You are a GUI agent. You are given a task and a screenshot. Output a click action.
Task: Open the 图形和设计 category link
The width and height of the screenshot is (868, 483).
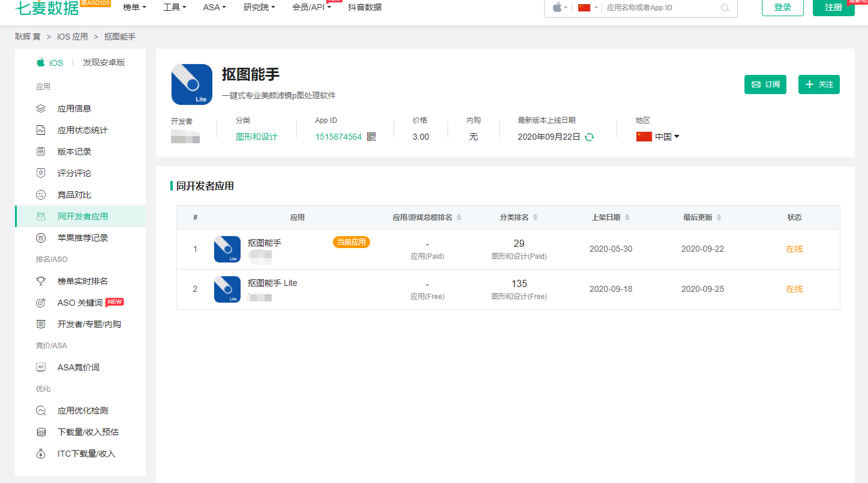point(257,137)
